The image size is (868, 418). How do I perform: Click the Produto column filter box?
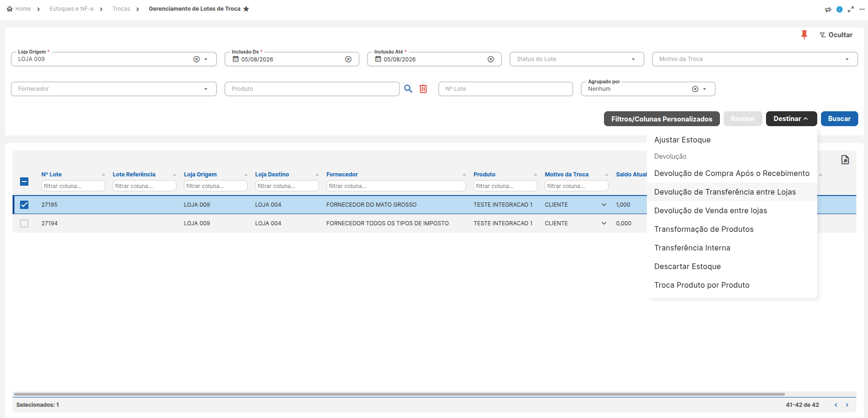coord(505,186)
